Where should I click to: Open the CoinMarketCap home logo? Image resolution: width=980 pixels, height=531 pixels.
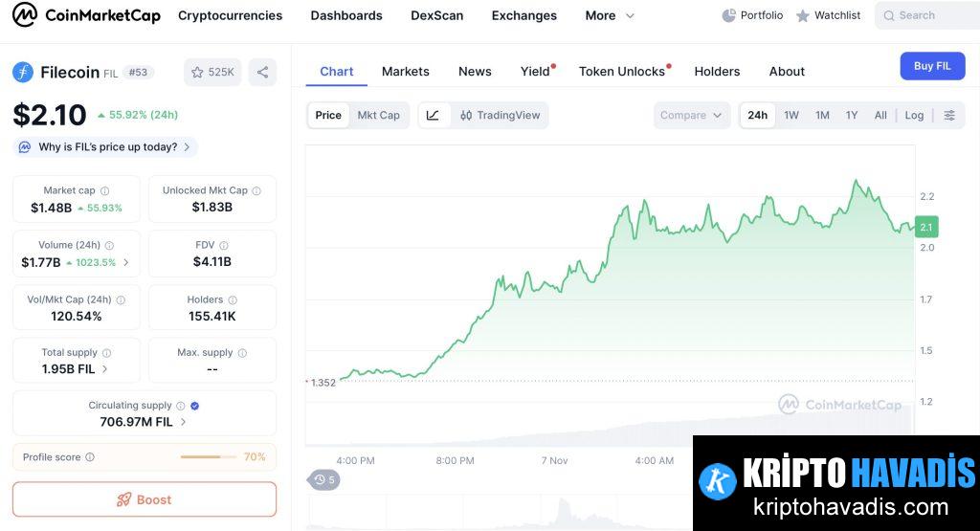coord(86,15)
